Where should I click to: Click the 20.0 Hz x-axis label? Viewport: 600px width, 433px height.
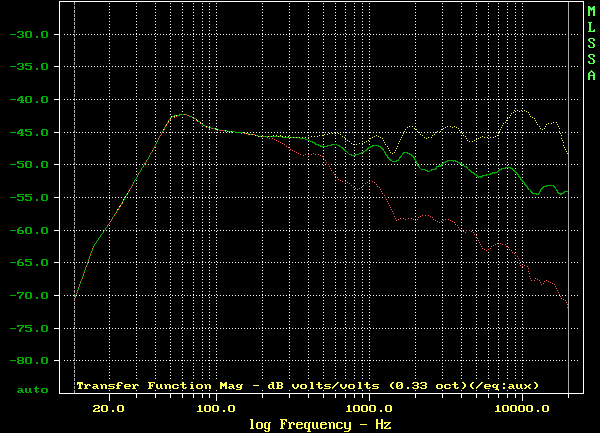click(108, 409)
